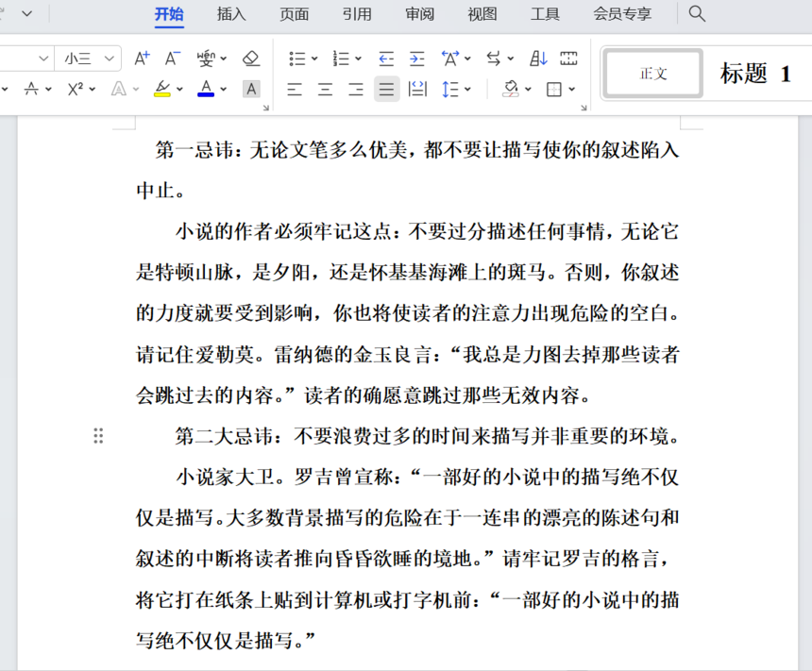Decrease font size with A- icon
The image size is (812, 671).
click(x=173, y=59)
